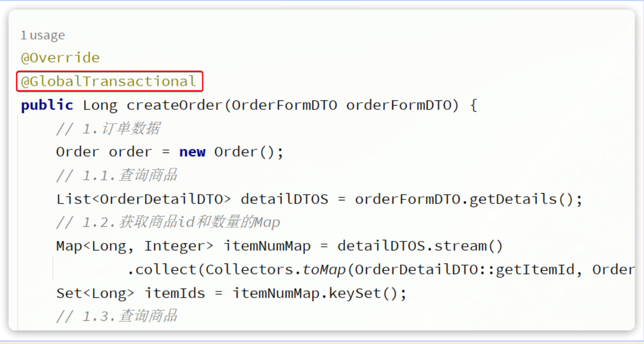The image size is (644, 344).
Task: Click the getDetails() method call
Action: click(x=522, y=199)
